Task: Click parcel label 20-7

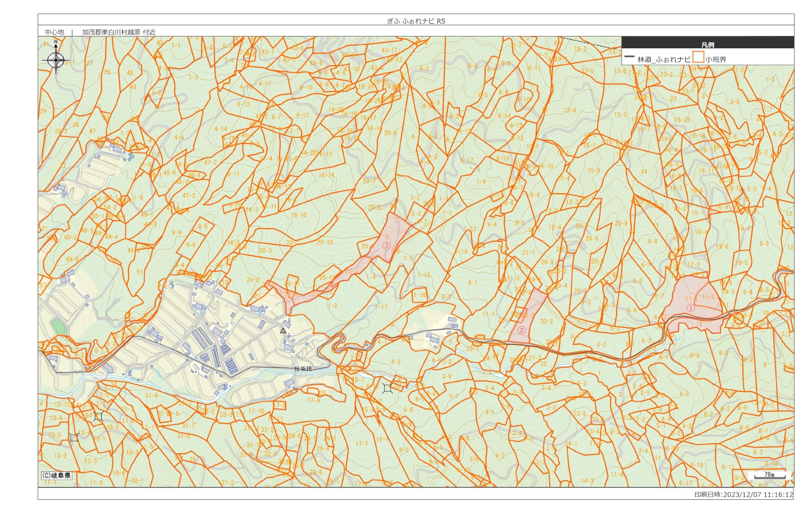Action: tap(369, 181)
